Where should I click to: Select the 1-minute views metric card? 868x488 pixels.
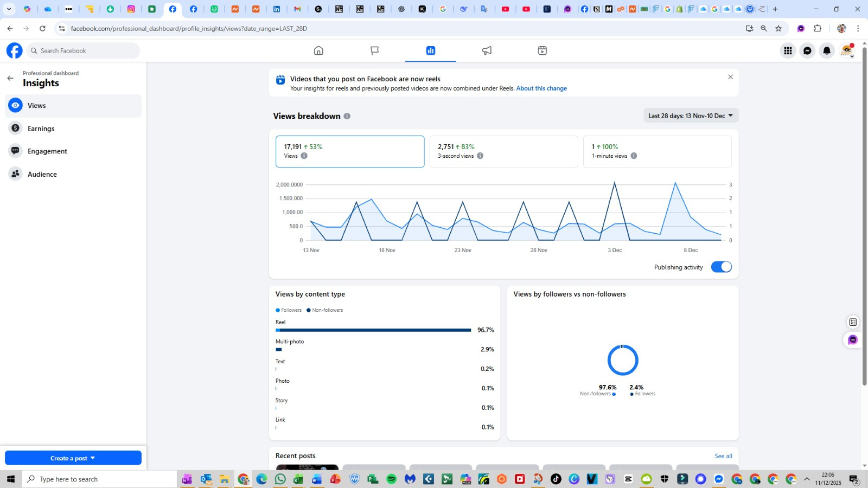657,151
